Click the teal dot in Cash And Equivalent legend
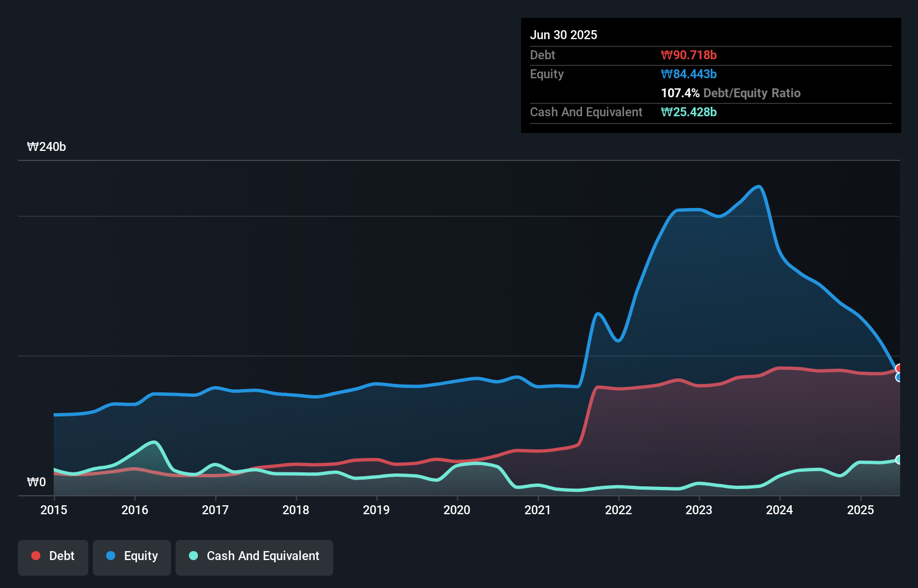The image size is (918, 588). pyautogui.click(x=192, y=556)
